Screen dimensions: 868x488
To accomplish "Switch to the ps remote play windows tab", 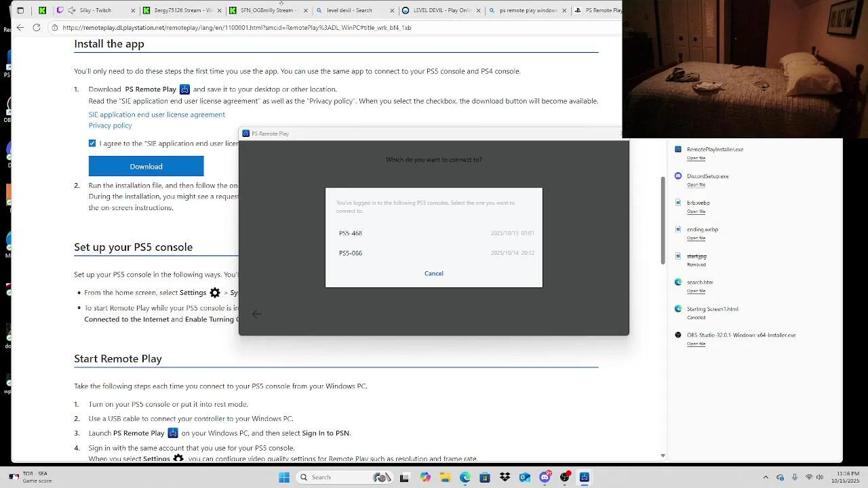I will point(527,11).
